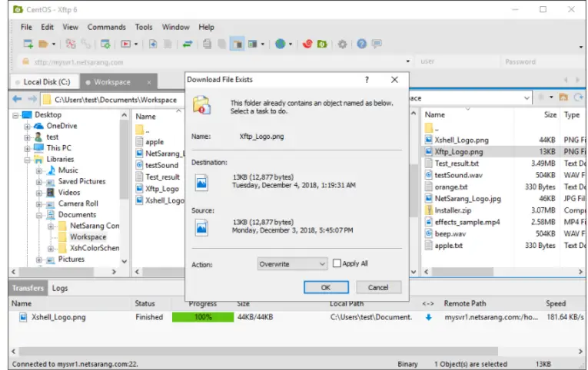Click the blue-green transfer arrows icon

(x=187, y=44)
